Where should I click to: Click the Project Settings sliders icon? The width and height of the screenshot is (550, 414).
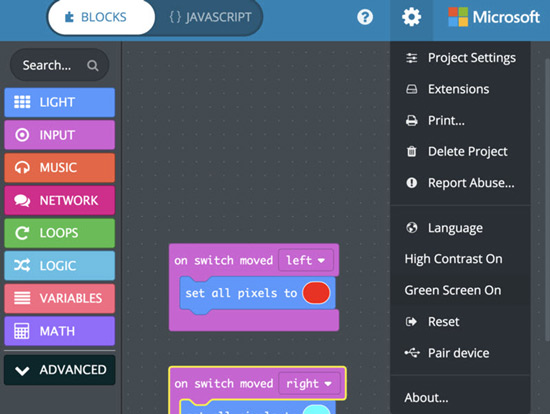[x=411, y=58]
